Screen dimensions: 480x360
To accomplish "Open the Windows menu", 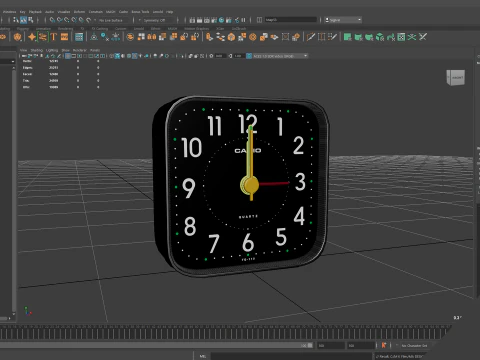I will pyautogui.click(x=9, y=12).
